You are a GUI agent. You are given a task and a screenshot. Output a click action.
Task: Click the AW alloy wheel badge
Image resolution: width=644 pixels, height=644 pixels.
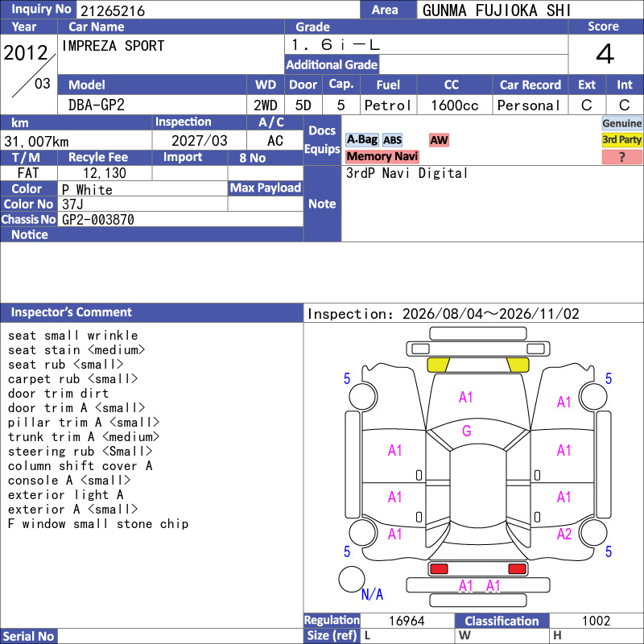click(x=439, y=140)
